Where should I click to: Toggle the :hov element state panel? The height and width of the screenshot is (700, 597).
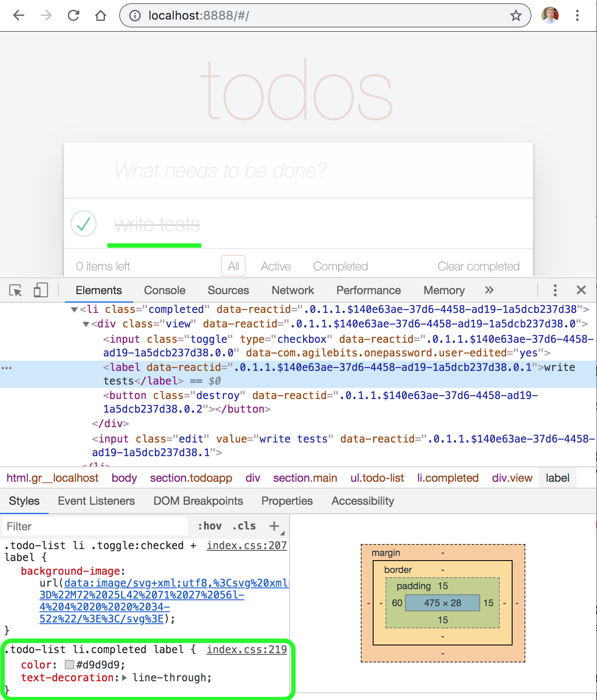pyautogui.click(x=210, y=526)
